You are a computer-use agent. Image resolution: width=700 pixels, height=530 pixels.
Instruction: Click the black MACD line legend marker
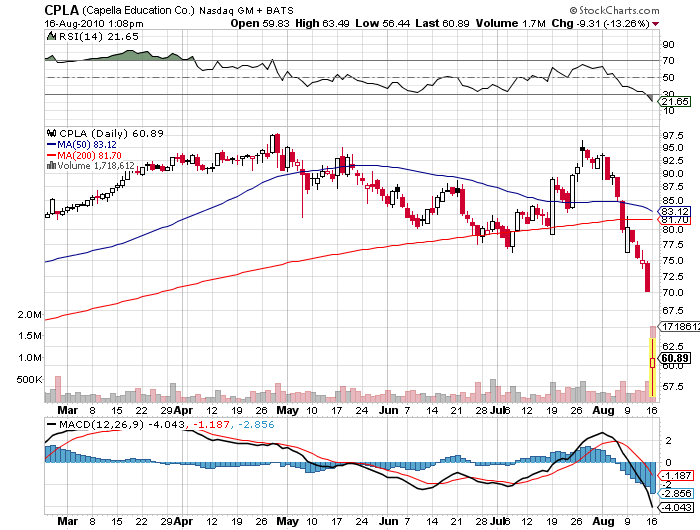pos(52,425)
